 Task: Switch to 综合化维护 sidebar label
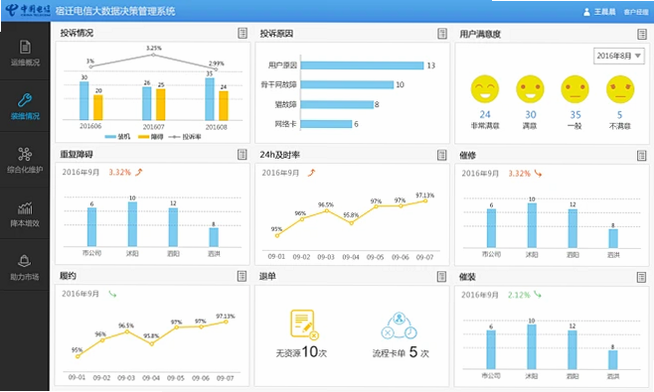(25, 170)
